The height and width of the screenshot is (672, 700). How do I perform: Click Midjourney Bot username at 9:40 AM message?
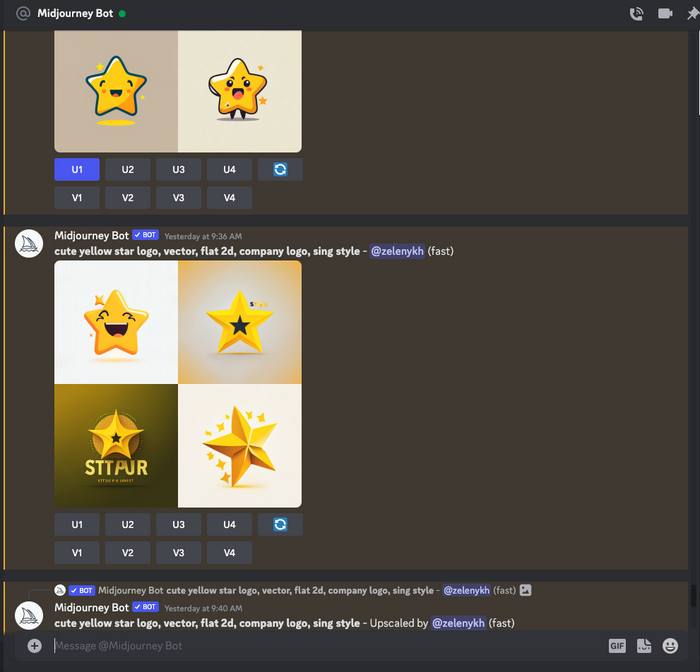click(x=92, y=607)
